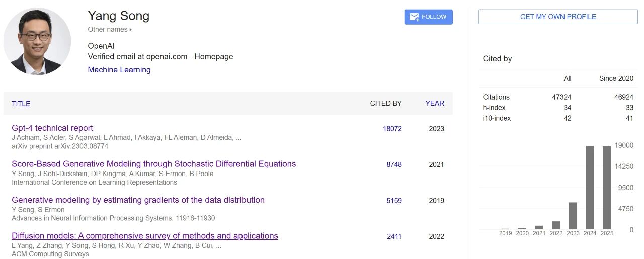644x259 pixels.
Task: View the 2411 citing articles
Action: (394, 236)
